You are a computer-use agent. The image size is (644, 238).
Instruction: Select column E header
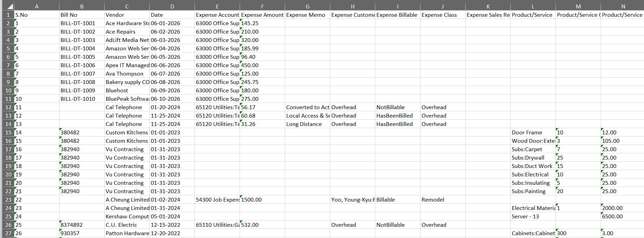tap(217, 6)
